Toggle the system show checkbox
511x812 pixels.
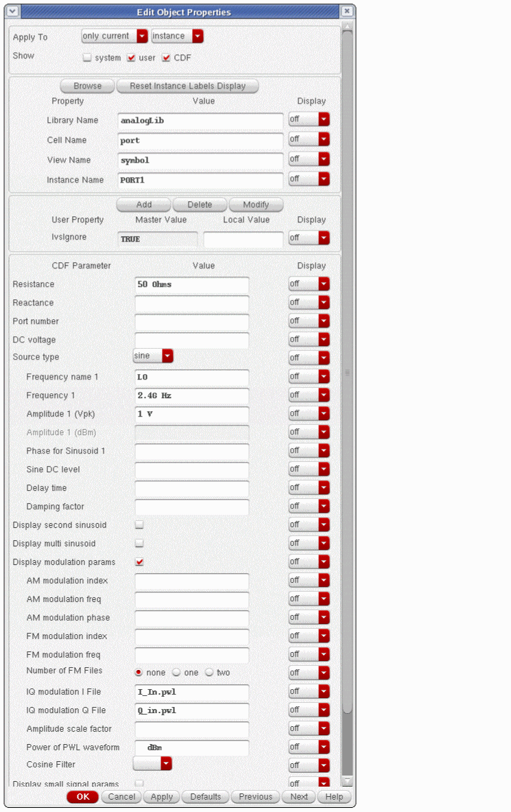tap(87, 58)
